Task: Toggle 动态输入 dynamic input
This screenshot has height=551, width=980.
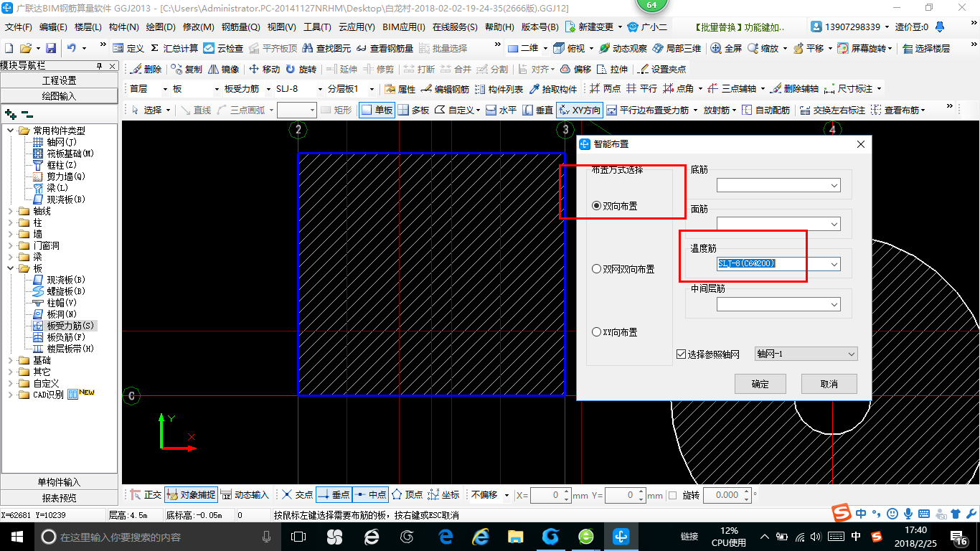Action: tap(244, 494)
